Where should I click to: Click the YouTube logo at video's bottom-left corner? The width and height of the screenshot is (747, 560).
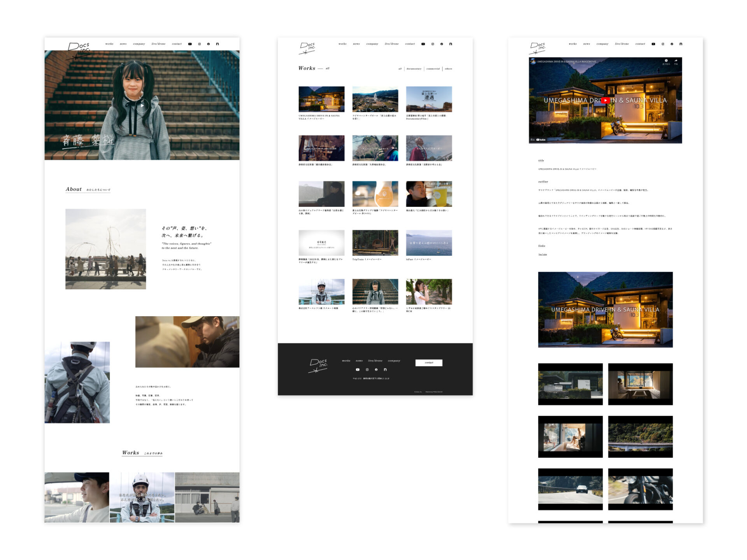541,140
